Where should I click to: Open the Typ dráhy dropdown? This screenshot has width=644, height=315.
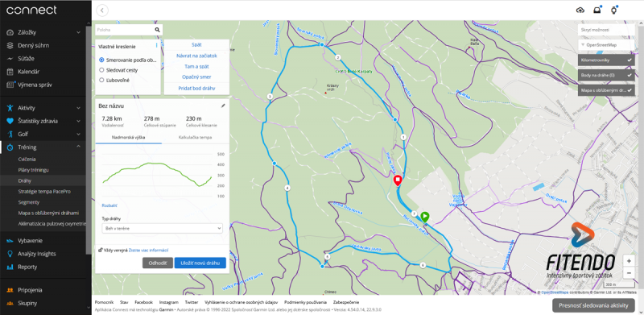point(162,228)
